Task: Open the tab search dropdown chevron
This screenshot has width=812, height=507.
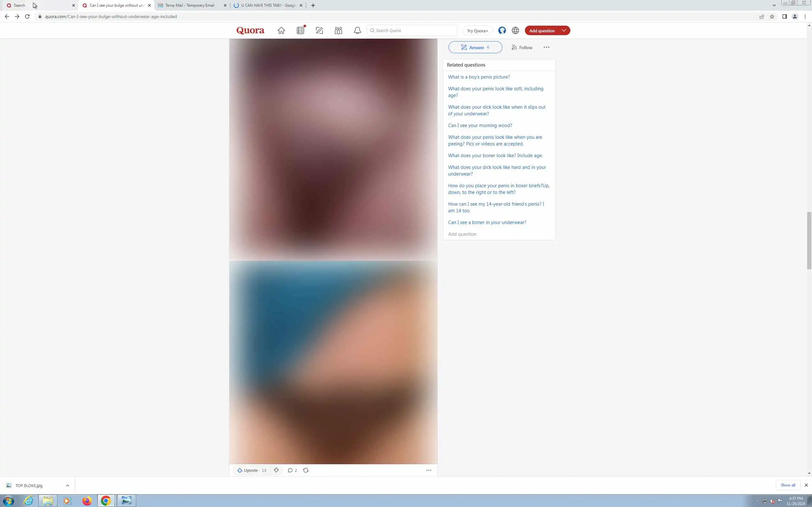Action: pyautogui.click(x=774, y=5)
